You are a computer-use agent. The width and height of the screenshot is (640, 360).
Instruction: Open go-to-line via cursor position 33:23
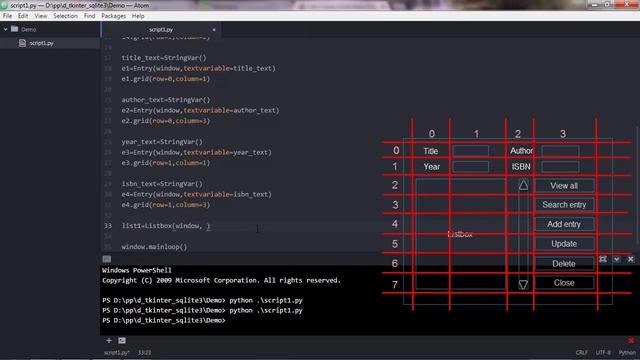coord(144,352)
